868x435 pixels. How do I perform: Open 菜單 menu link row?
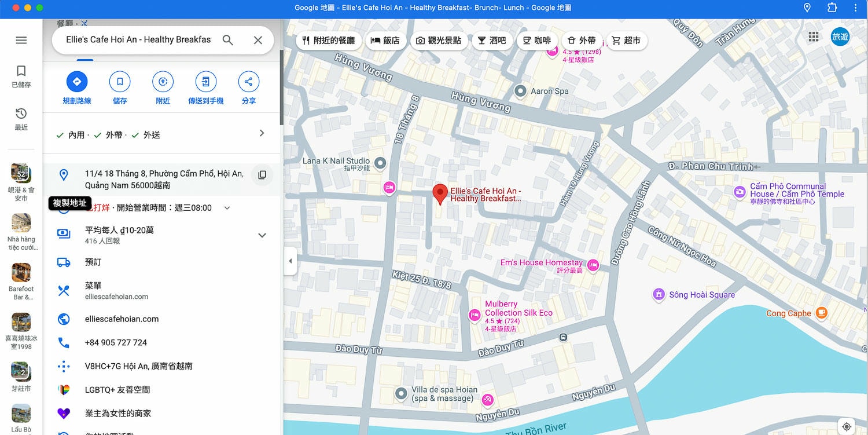point(161,290)
